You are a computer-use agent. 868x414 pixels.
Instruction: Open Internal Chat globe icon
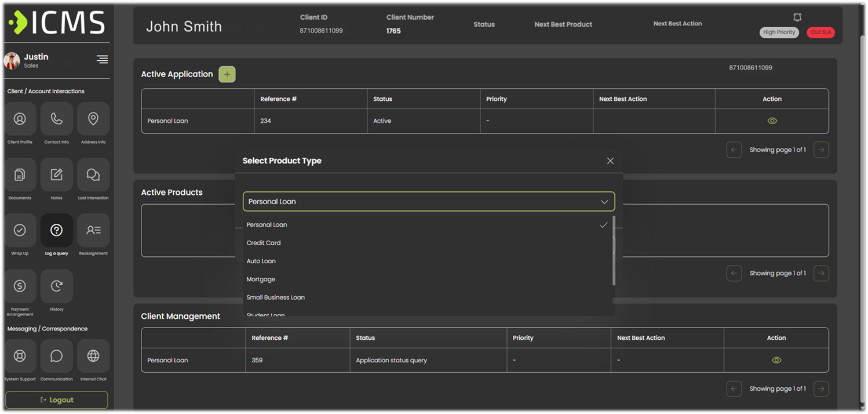[x=93, y=355]
